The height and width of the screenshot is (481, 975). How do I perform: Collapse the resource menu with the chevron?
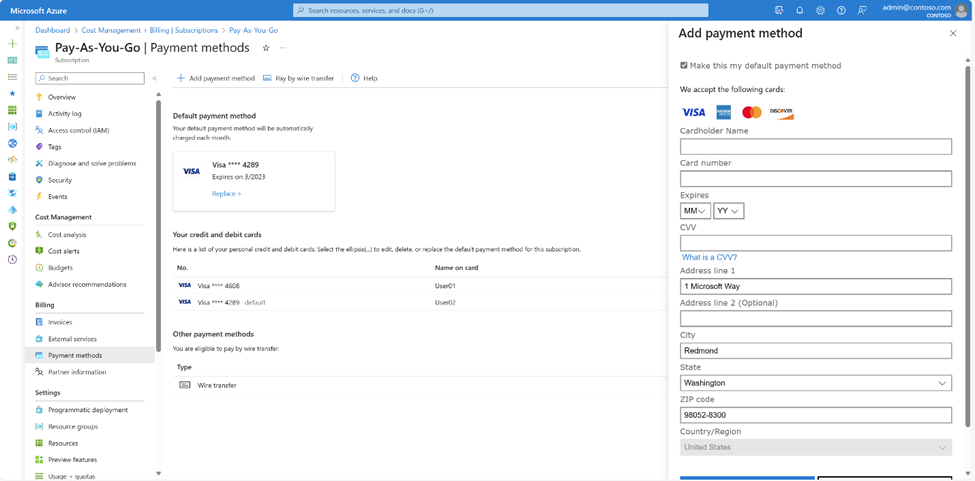click(x=154, y=78)
